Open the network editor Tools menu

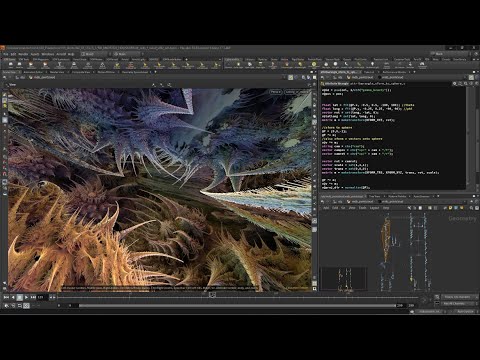point(363,208)
